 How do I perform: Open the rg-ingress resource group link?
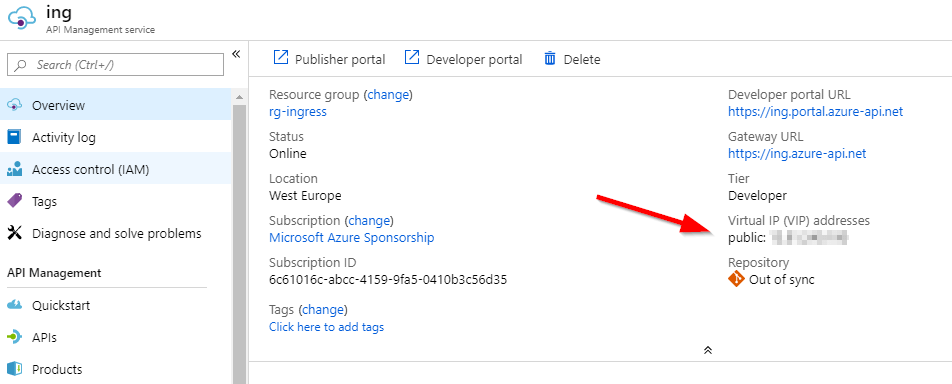coord(298,112)
